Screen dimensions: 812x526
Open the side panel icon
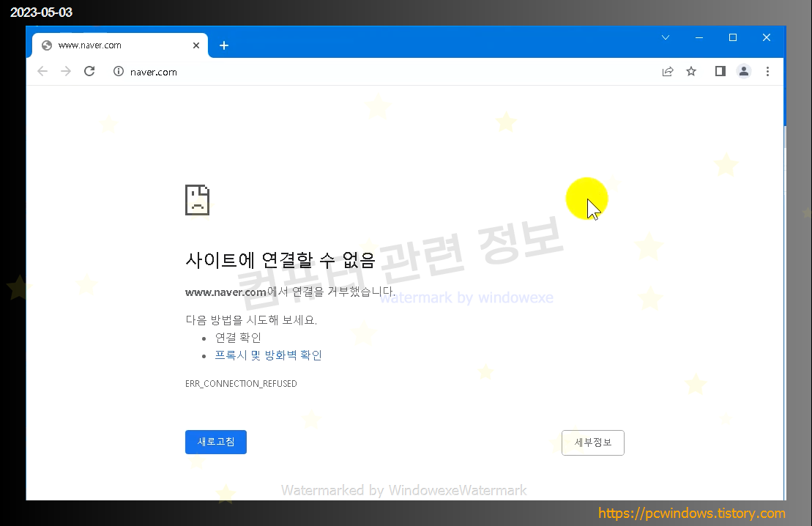click(x=720, y=71)
